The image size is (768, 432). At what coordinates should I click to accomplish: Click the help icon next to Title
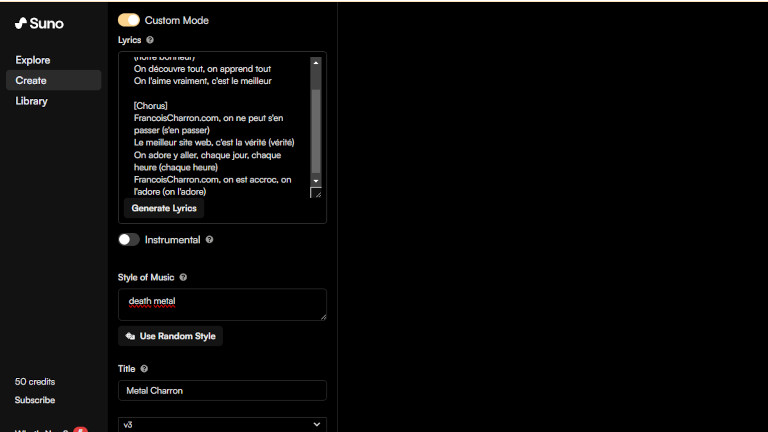[x=145, y=369]
